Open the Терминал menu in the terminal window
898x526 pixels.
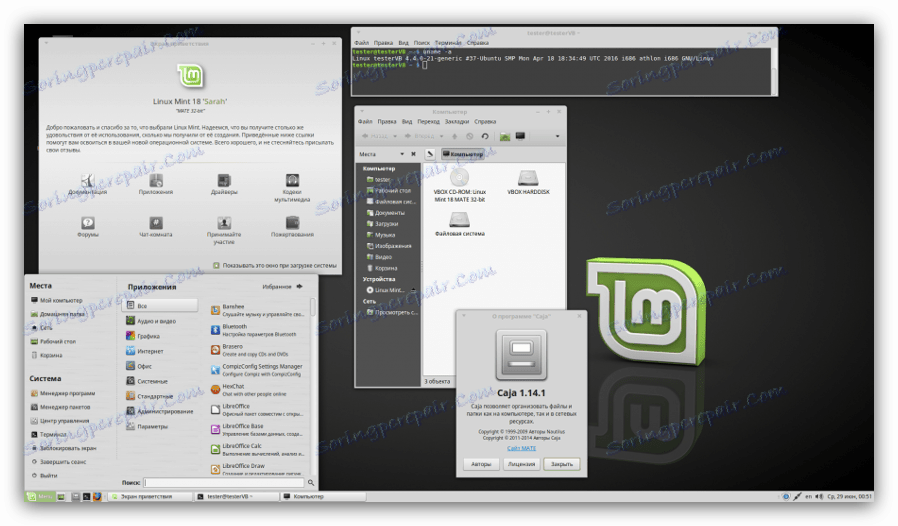(448, 43)
